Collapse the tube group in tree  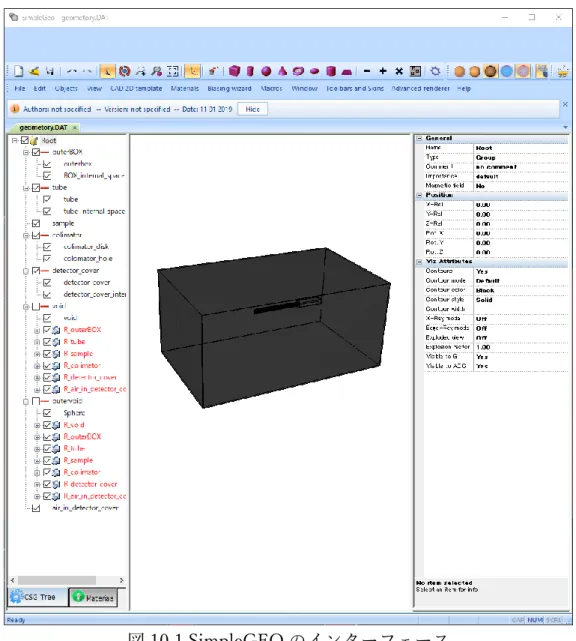[x=26, y=188]
